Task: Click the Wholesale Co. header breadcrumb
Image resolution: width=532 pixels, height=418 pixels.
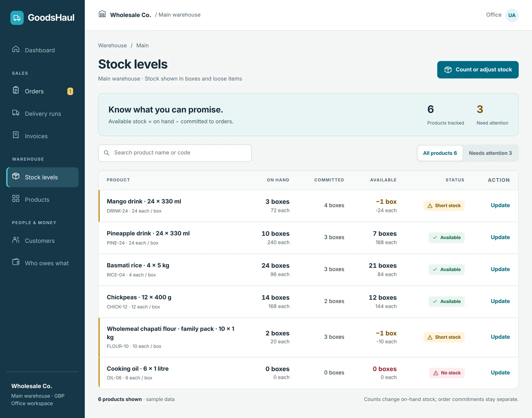Action: pos(131,15)
